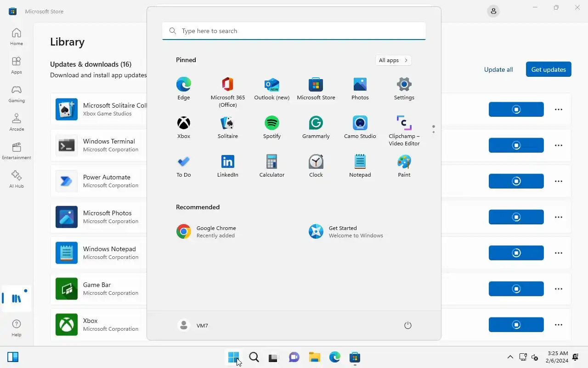Open Settings from Start menu

404,88
